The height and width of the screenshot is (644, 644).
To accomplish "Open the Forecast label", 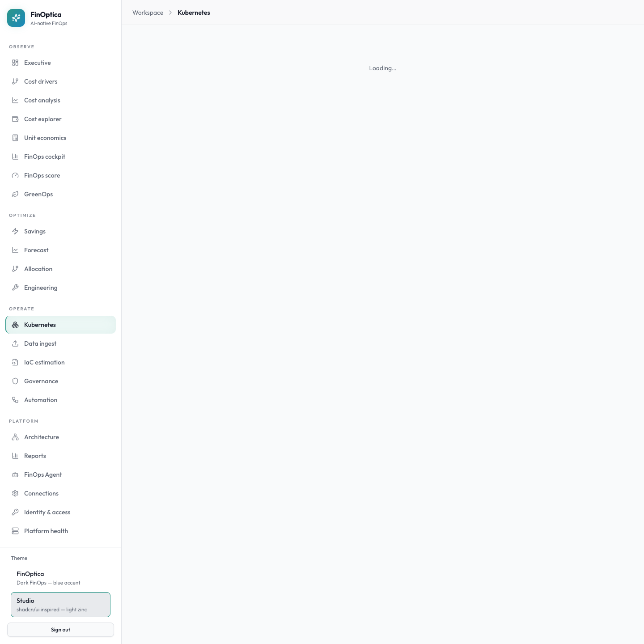I will click(36, 250).
